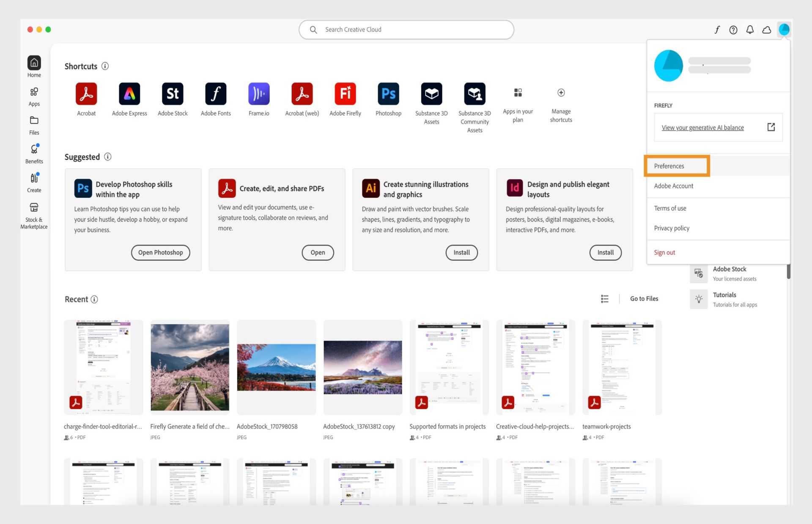
Task: Open Substance 3D Assets shortcut
Action: tap(431, 94)
